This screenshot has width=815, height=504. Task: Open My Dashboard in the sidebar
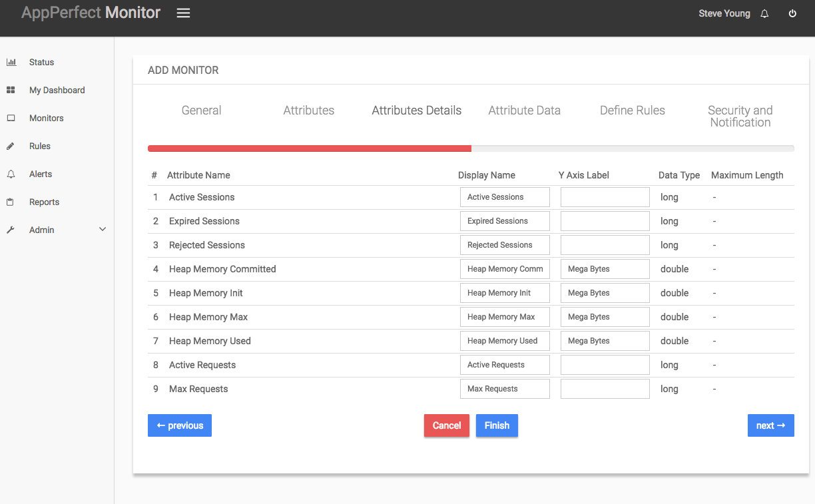coord(57,90)
